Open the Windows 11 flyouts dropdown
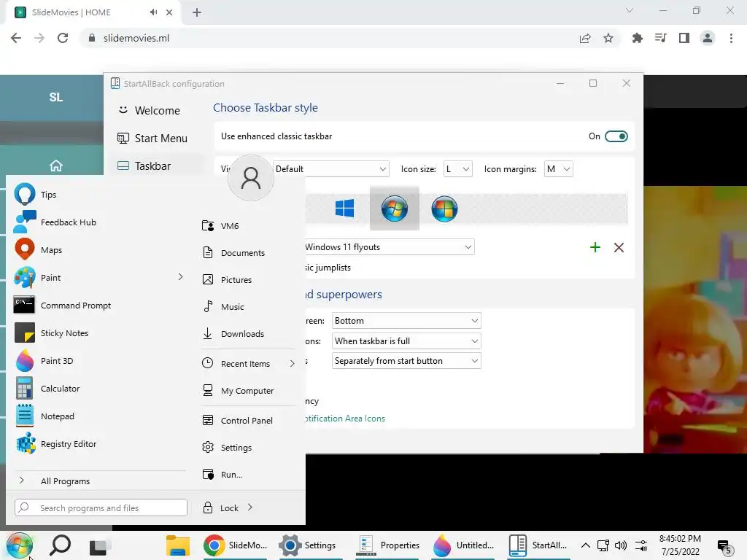747x560 pixels. click(x=390, y=247)
